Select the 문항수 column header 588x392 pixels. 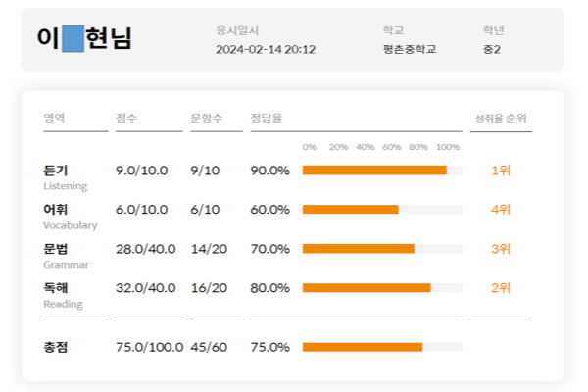tap(202, 118)
